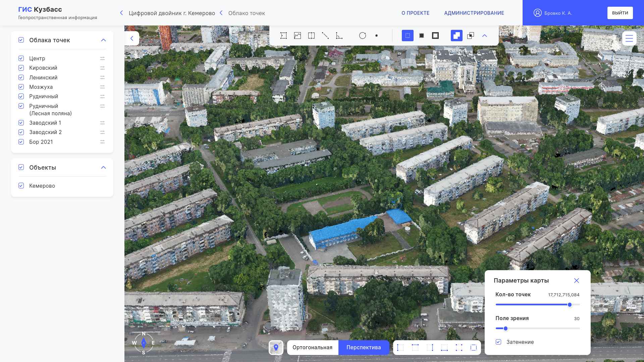The width and height of the screenshot is (644, 362).
Task: Go back to Цифровой двойник г. Кемерово
Action: click(x=172, y=13)
